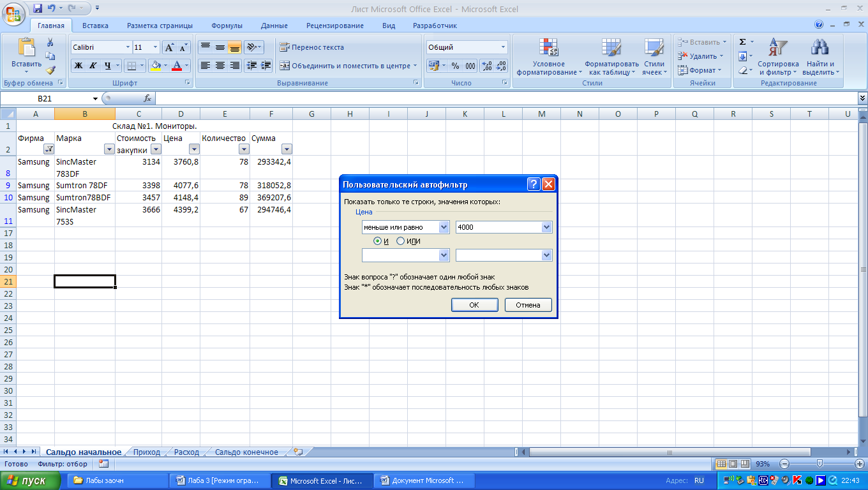Viewport: 868px width, 490px height.
Task: Click the Cut scissors icon
Action: tap(50, 43)
